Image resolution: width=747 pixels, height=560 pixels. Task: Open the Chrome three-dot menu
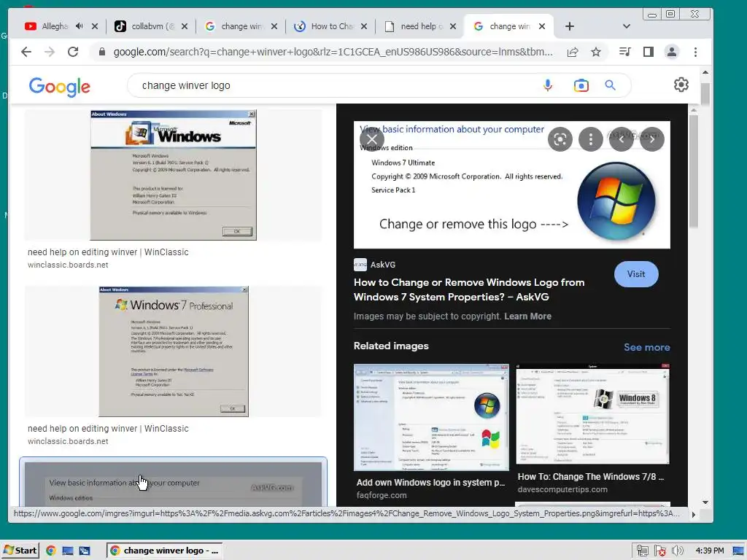point(695,52)
